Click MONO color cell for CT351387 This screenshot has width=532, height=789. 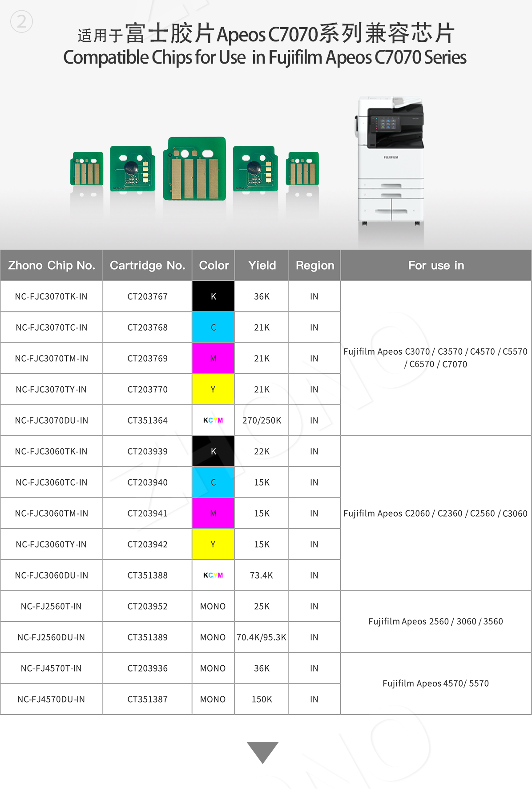(213, 699)
